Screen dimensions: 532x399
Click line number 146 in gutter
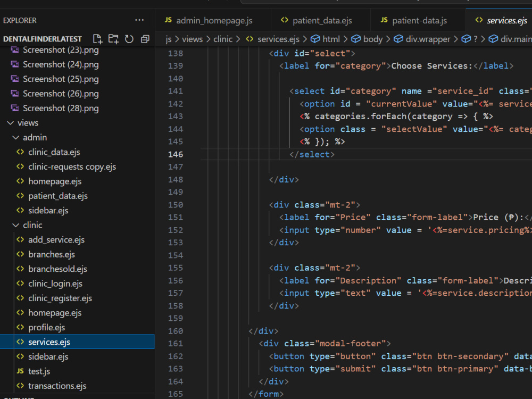pyautogui.click(x=176, y=154)
